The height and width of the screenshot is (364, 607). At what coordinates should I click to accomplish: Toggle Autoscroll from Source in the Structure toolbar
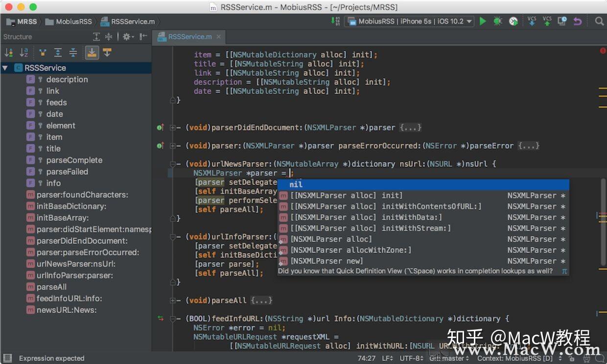pyautogui.click(x=107, y=52)
